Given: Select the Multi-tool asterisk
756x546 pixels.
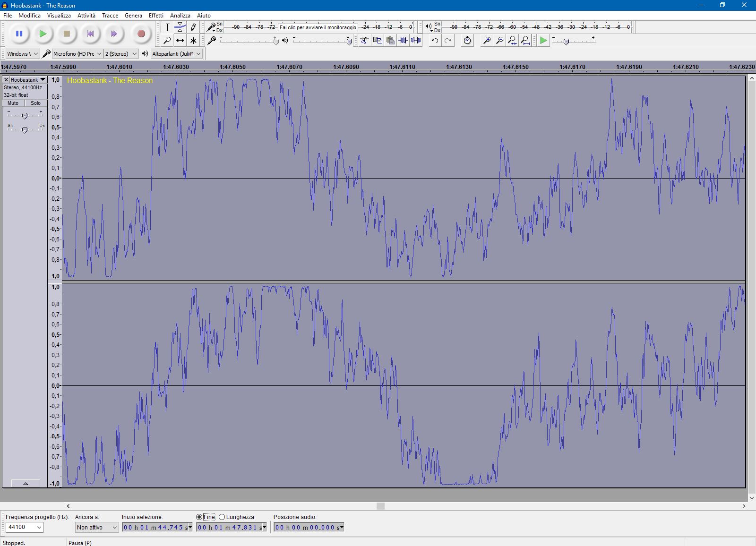Looking at the screenshot, I should (x=193, y=41).
